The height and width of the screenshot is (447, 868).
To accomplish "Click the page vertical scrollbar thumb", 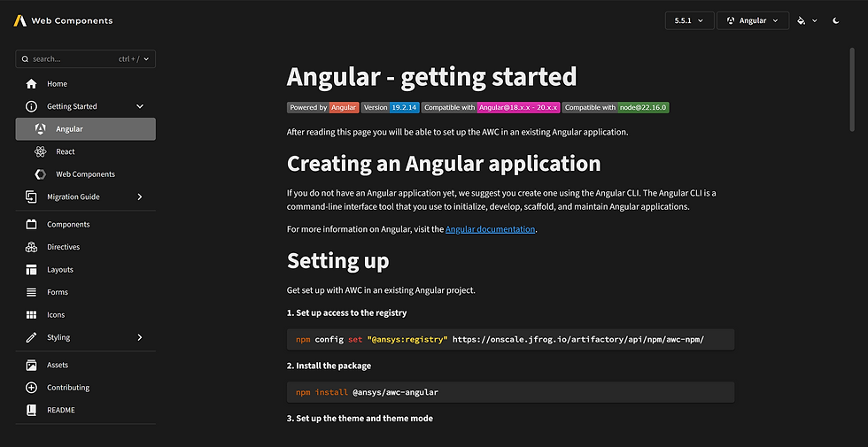I will tap(852, 89).
